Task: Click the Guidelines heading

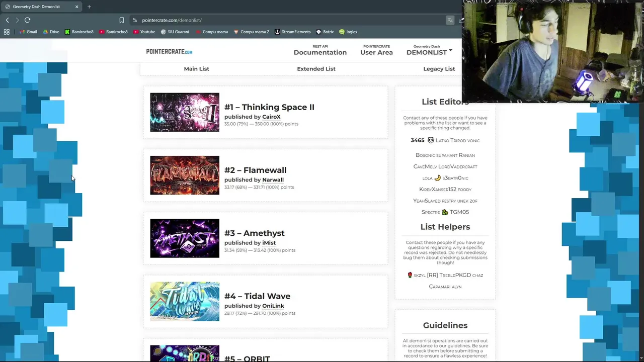Action: point(445,325)
